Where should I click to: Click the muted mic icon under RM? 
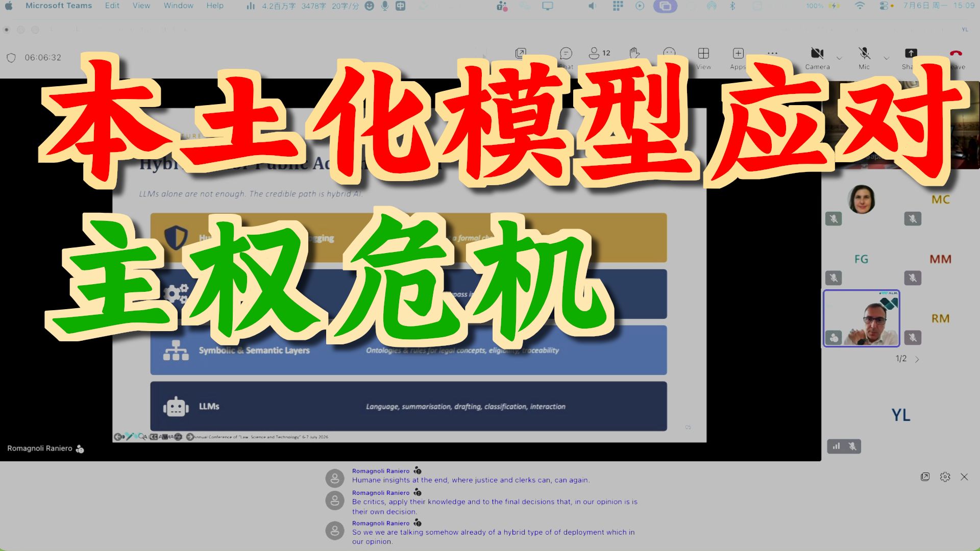tap(913, 337)
